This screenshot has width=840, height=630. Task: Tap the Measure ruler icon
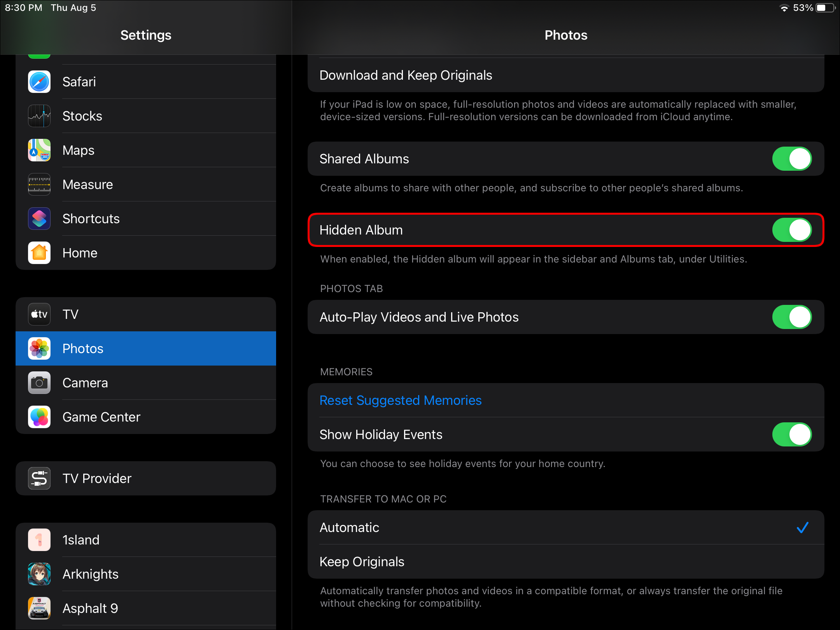point(39,184)
